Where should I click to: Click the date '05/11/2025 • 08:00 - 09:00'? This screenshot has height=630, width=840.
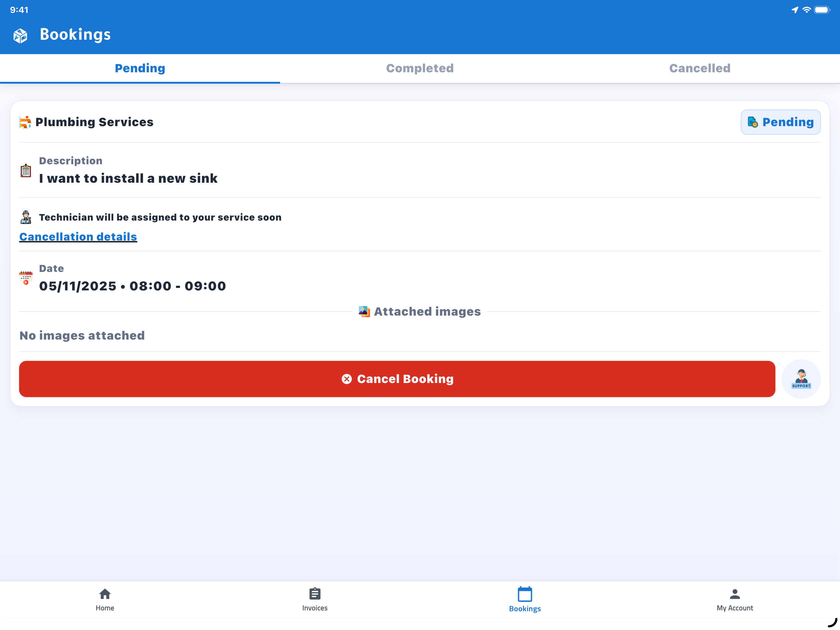click(133, 286)
